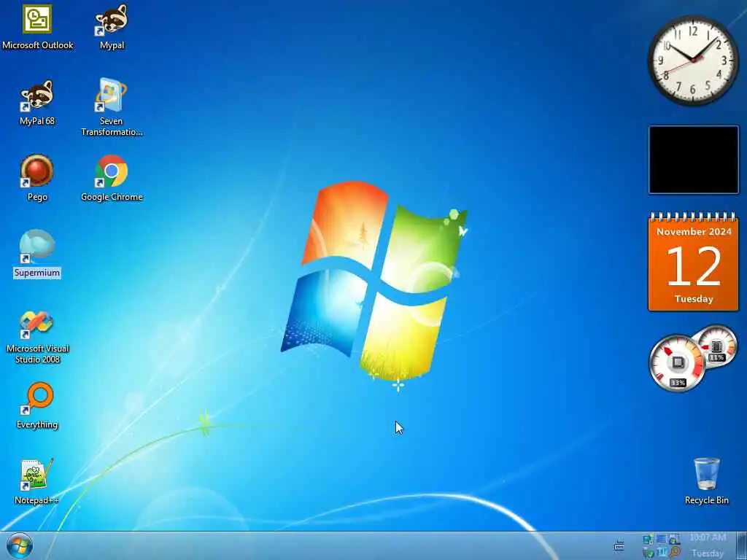Select the MyPal 68 desktop shortcut
747x560 pixels.
click(x=37, y=102)
